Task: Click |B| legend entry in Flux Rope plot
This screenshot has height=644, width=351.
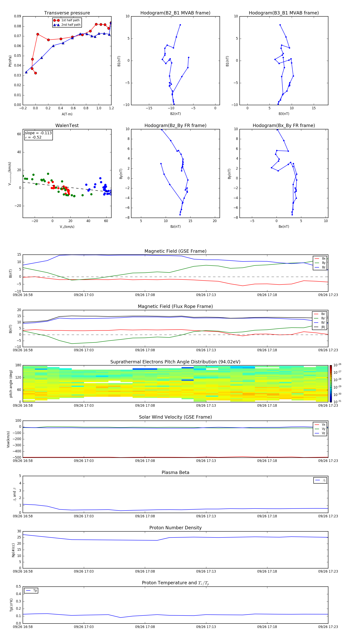Action: click(320, 327)
